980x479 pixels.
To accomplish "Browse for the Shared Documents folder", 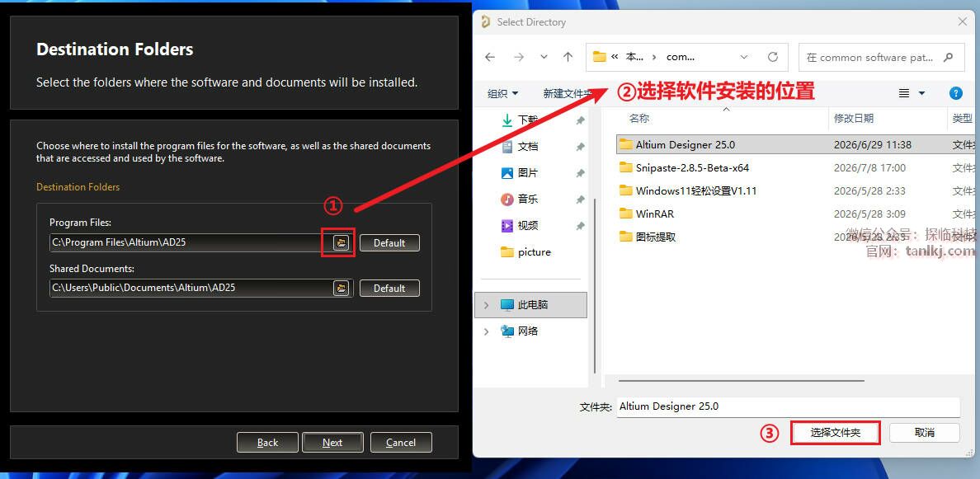I will 341,288.
